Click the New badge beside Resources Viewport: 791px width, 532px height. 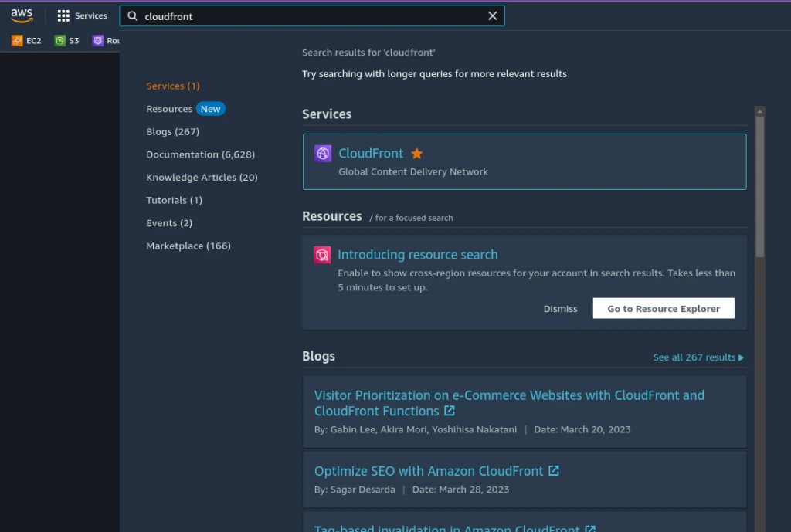(x=210, y=109)
